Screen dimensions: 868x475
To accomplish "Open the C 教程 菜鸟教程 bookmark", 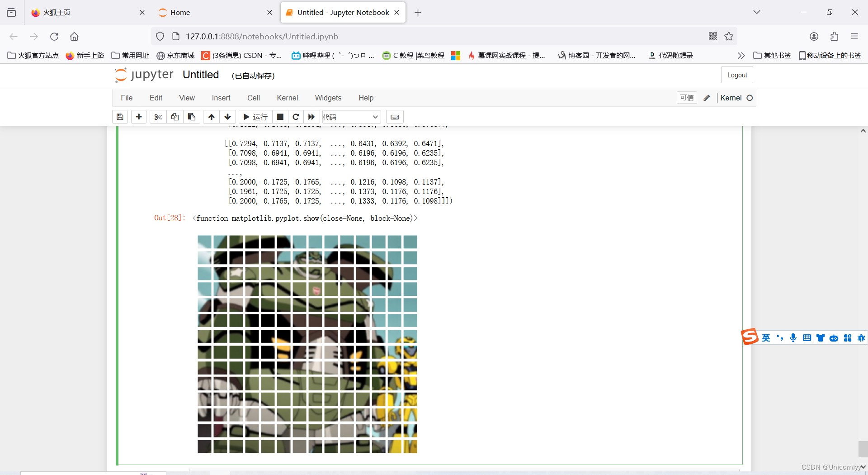I will coord(413,55).
